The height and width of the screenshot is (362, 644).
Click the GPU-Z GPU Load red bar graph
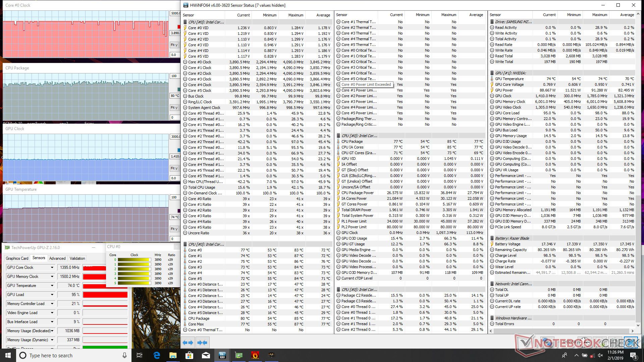pos(105,295)
